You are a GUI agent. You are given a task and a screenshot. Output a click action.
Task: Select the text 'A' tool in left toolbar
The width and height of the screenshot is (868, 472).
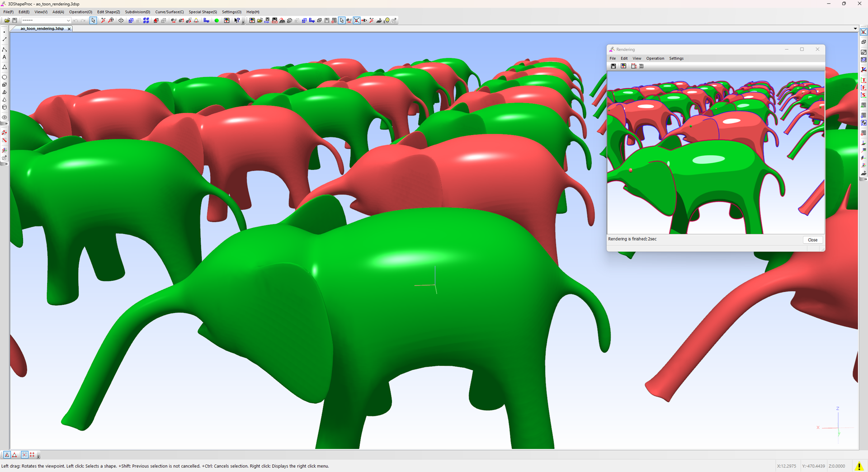(x=5, y=57)
